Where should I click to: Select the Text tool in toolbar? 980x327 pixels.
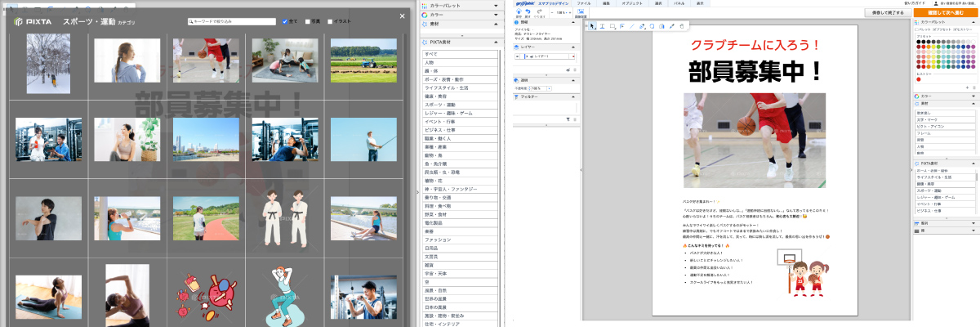tap(603, 26)
